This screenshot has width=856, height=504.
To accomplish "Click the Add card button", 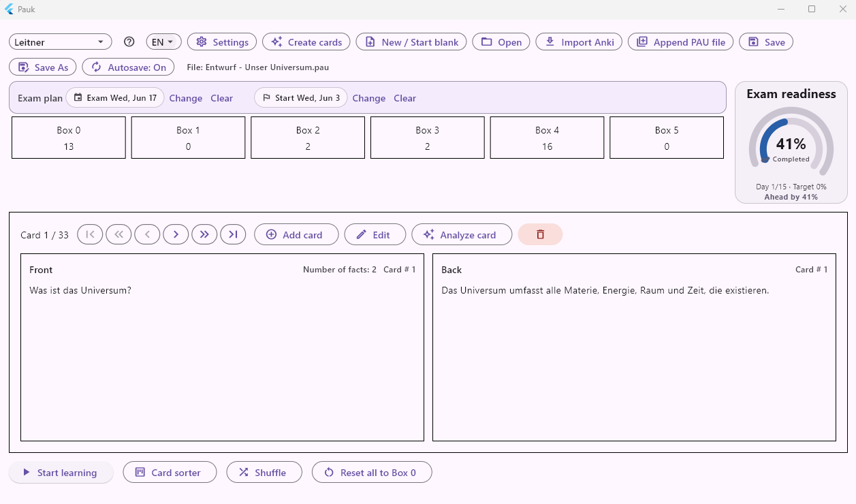I will point(296,234).
